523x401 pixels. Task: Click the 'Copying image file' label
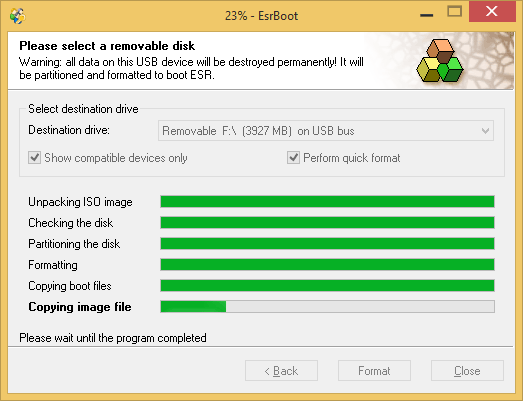(x=80, y=307)
